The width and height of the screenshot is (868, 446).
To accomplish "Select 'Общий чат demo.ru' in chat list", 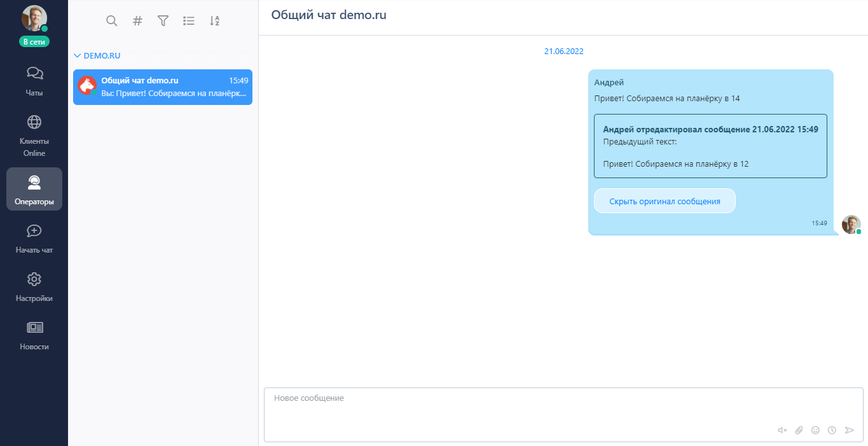I will tap(163, 87).
